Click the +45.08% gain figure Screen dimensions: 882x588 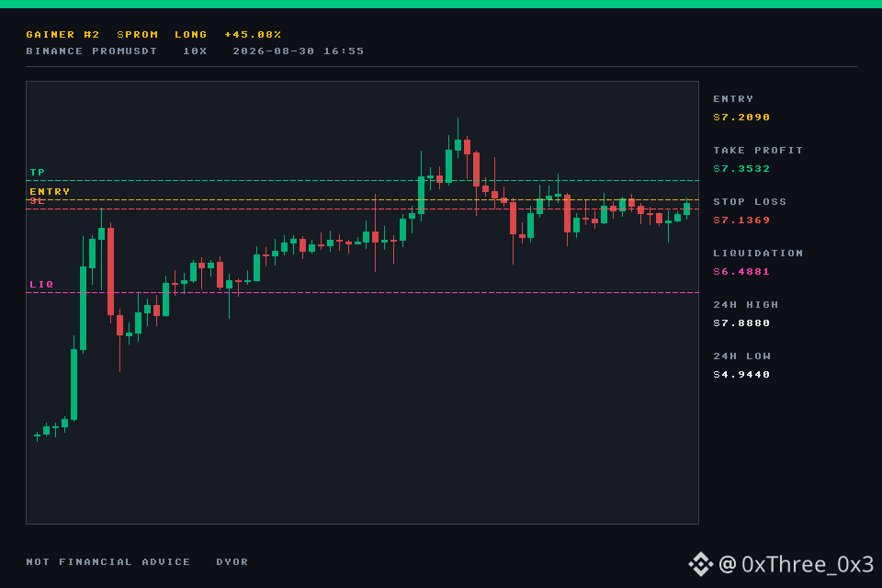point(254,35)
